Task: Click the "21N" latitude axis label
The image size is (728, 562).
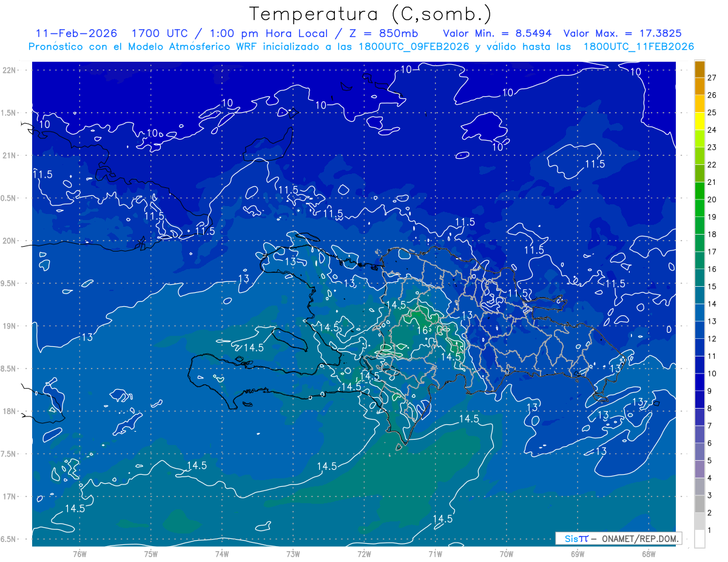Action: coord(10,155)
